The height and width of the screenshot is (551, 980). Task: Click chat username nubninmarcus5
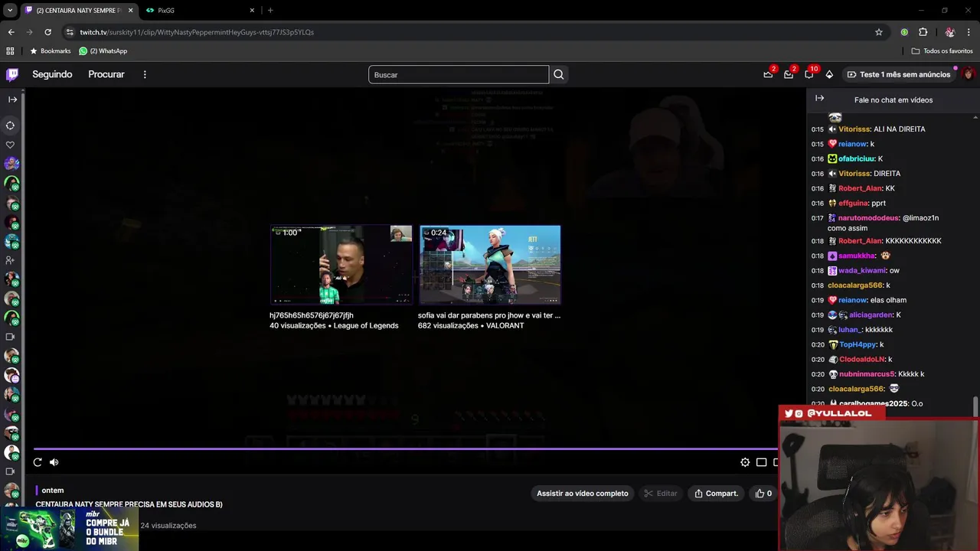pos(867,374)
